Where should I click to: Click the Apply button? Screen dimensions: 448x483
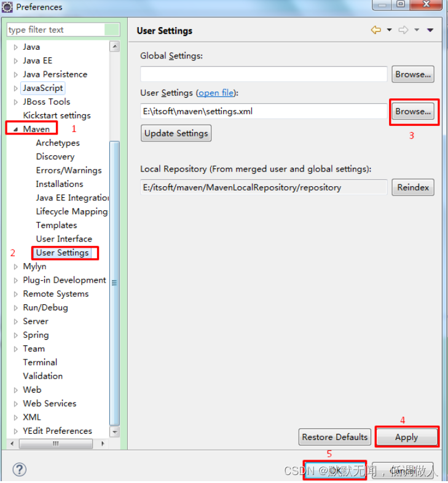pos(407,437)
